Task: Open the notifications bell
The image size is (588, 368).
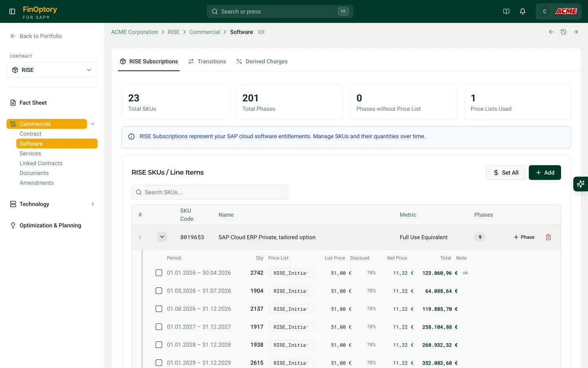Action: [x=523, y=11]
